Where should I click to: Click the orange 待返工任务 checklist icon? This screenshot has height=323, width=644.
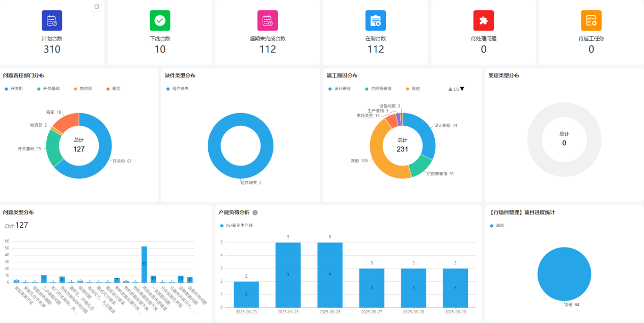point(592,20)
